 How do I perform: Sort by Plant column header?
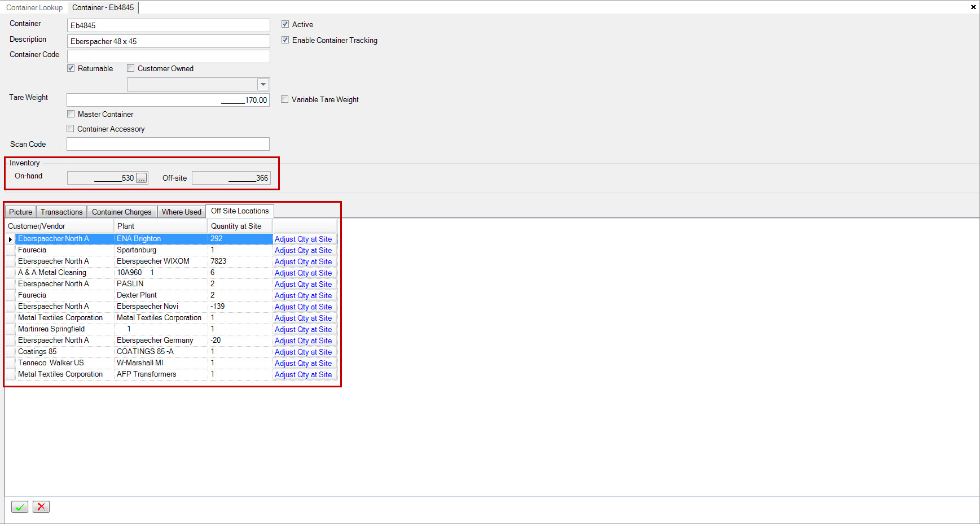click(x=161, y=226)
